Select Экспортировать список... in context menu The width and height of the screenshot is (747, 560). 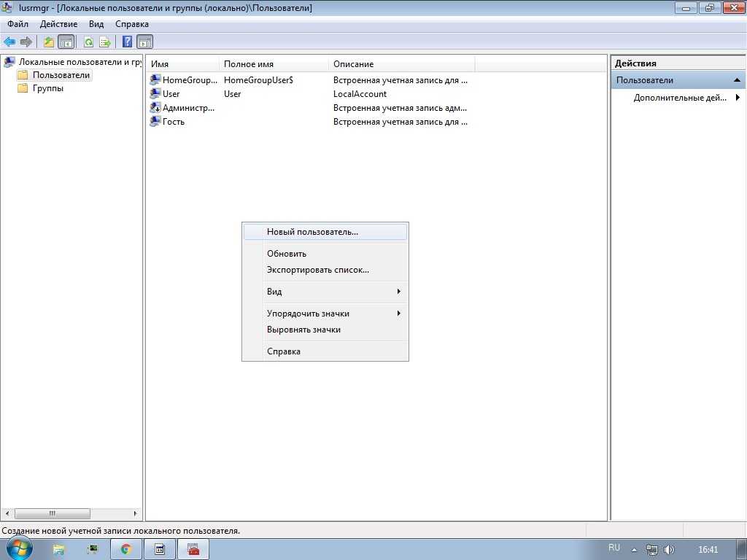(317, 270)
